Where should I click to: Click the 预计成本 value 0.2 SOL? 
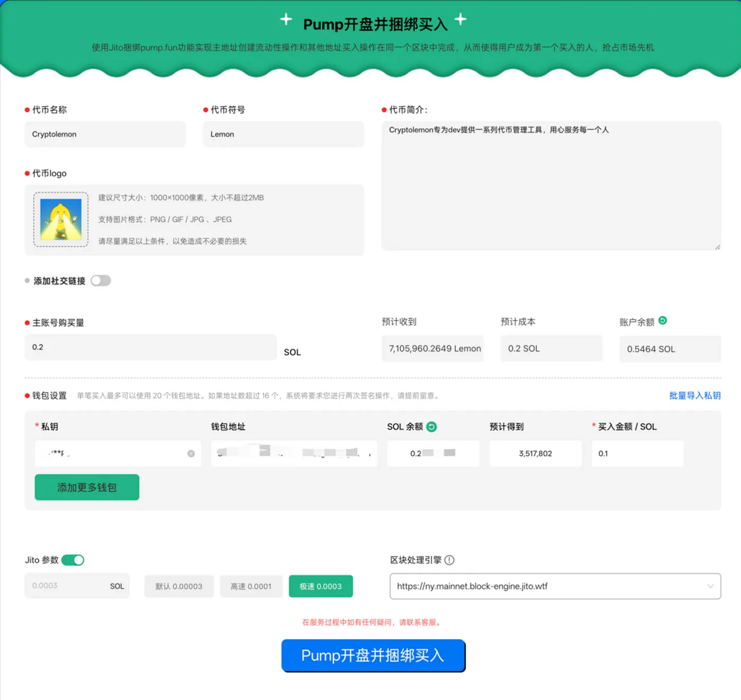[552, 349]
